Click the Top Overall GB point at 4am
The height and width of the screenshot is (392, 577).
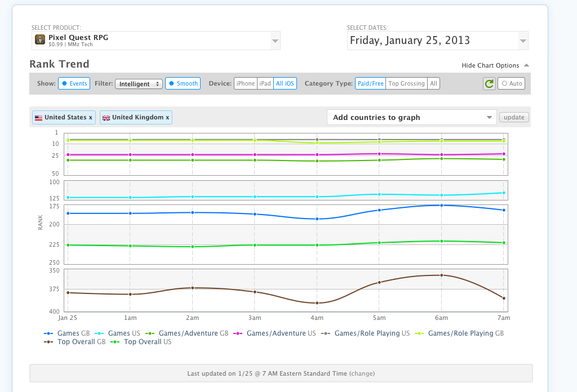pos(317,303)
